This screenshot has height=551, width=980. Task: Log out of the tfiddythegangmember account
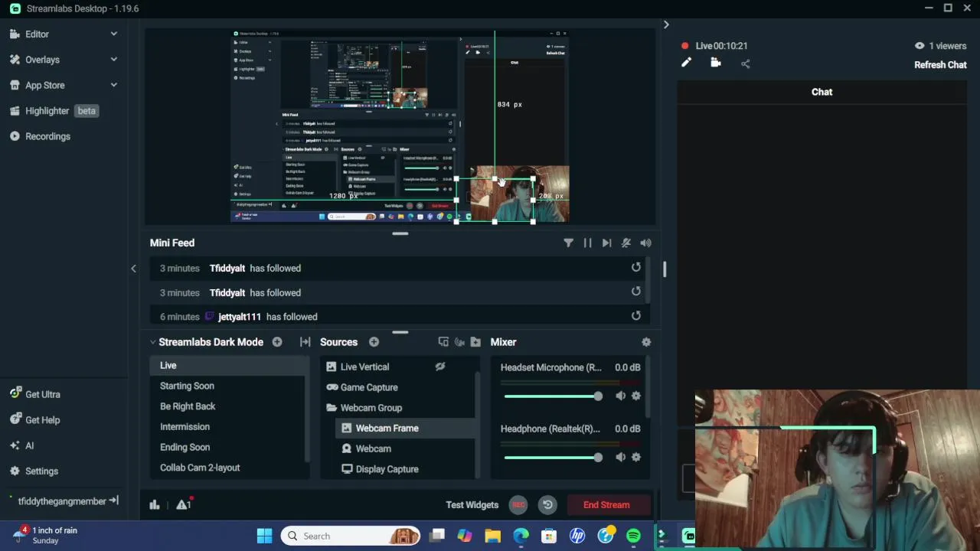[113, 500]
